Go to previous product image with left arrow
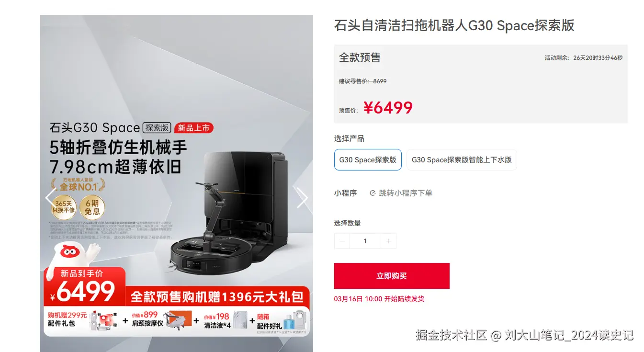Viewport: 644px width, 352px height. pyautogui.click(x=50, y=198)
